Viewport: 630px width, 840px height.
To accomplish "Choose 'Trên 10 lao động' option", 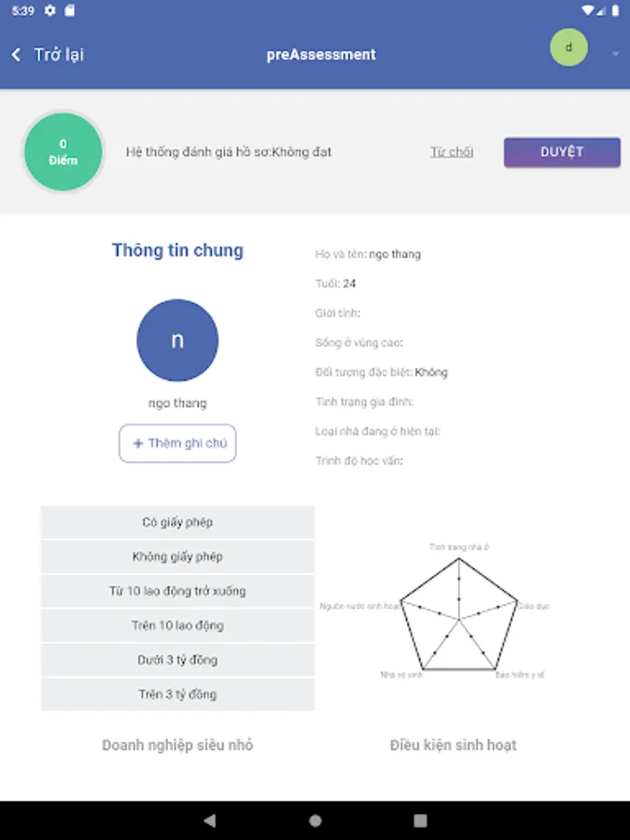I will click(177, 626).
